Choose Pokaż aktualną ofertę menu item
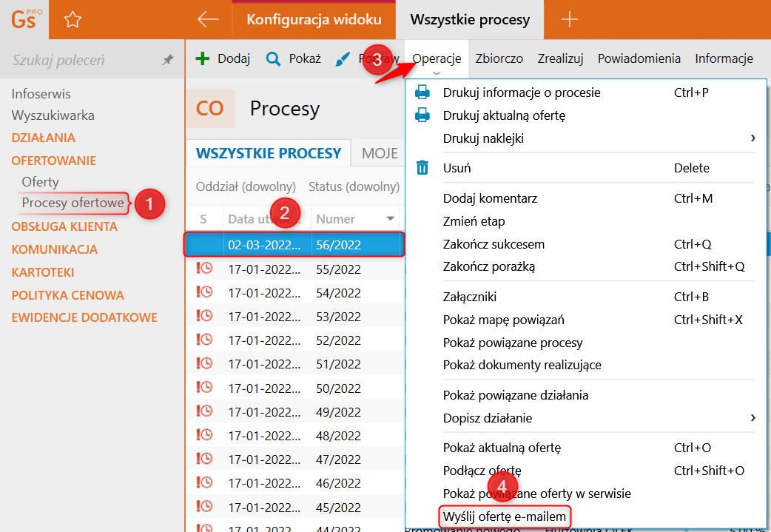The height and width of the screenshot is (532, 771). 502,448
